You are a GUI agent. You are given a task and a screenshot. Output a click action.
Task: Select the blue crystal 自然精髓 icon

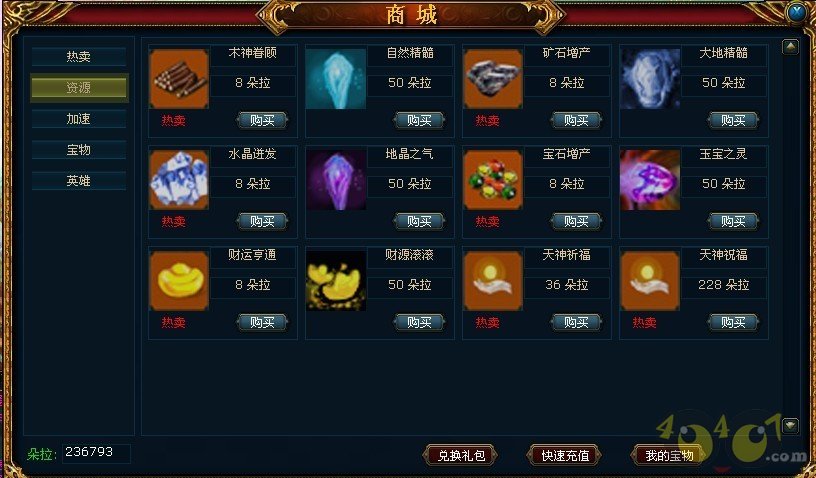coord(336,79)
